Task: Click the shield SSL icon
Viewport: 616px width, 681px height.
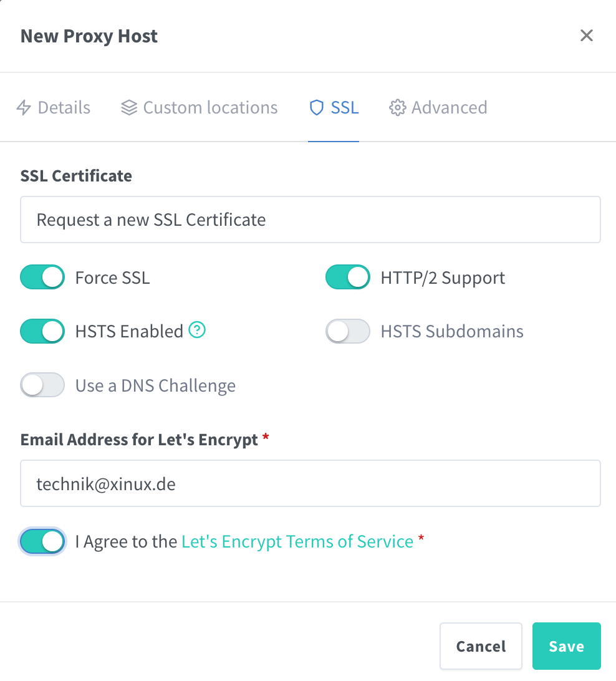Action: 317,108
